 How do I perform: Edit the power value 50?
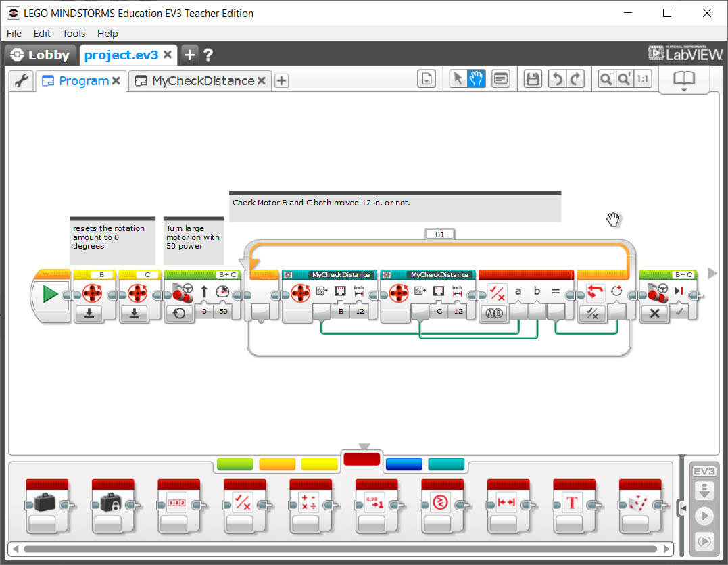click(223, 312)
